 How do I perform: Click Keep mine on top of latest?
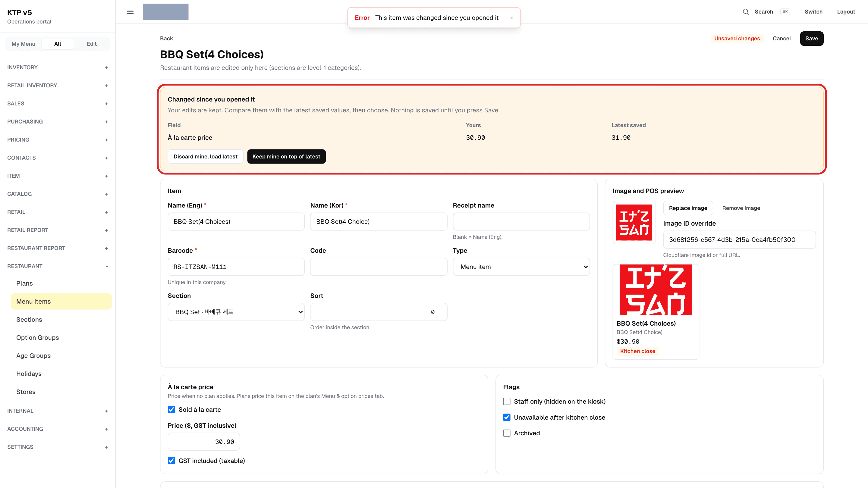pyautogui.click(x=286, y=157)
